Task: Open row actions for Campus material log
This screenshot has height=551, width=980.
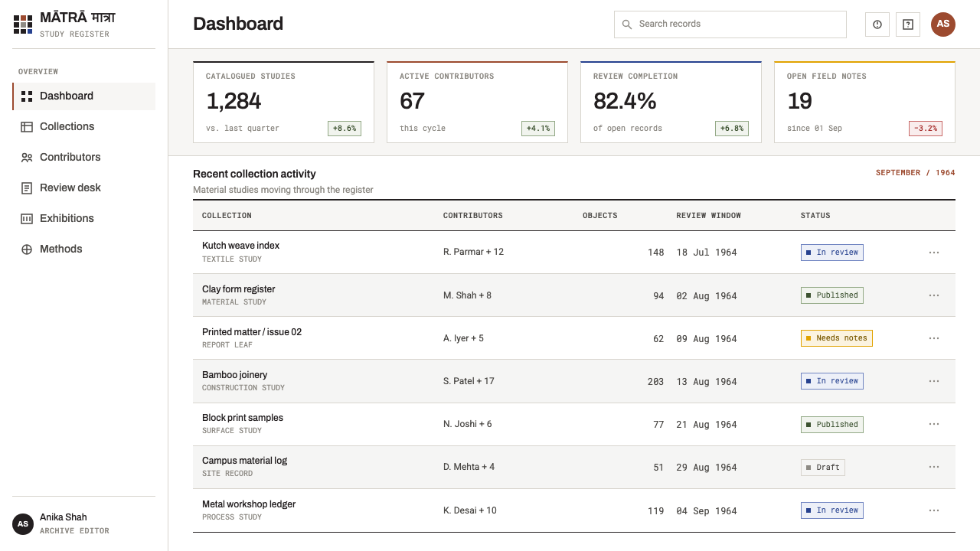Action: coord(934,467)
